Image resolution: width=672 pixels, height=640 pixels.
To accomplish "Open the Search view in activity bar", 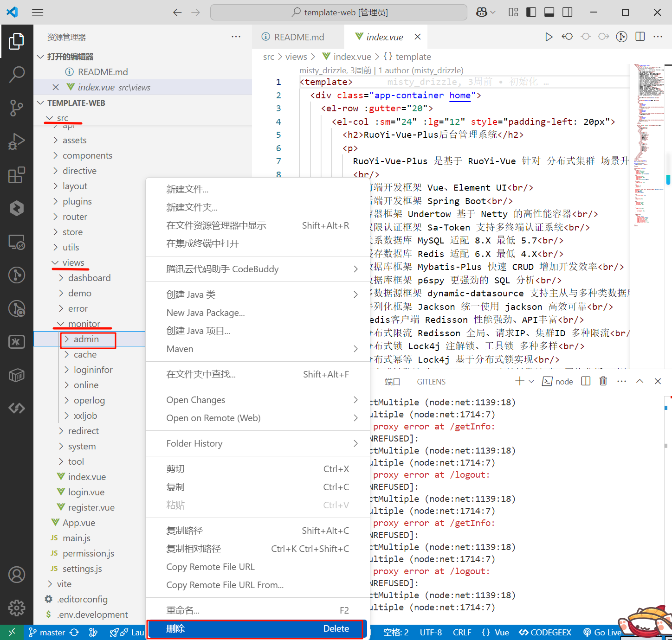I will coord(16,74).
